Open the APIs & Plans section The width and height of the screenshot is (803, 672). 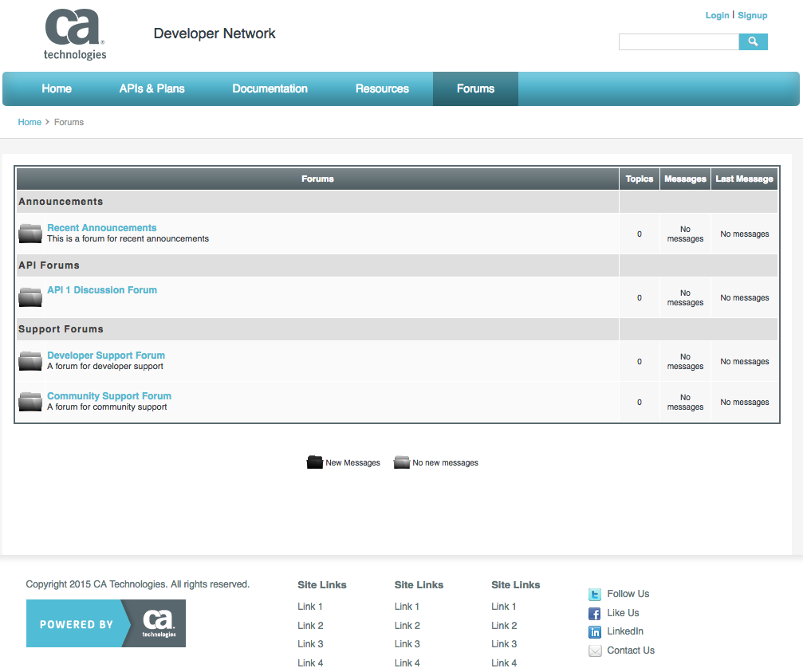152,88
